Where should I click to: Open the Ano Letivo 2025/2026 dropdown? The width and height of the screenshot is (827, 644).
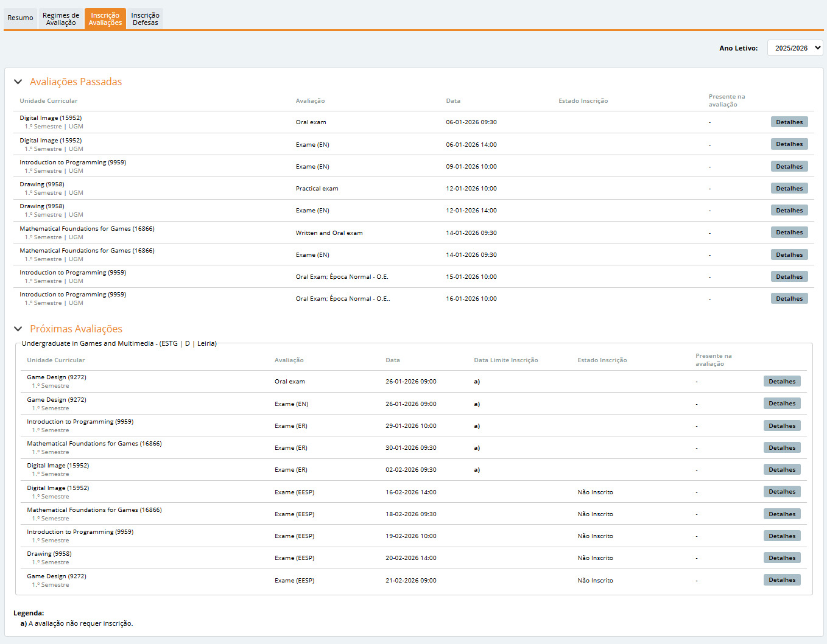(x=795, y=48)
